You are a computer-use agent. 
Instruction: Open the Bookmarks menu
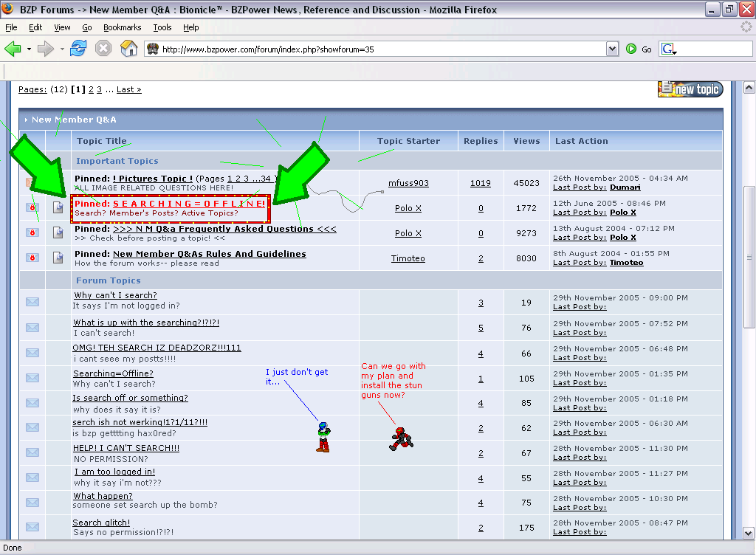(x=121, y=27)
